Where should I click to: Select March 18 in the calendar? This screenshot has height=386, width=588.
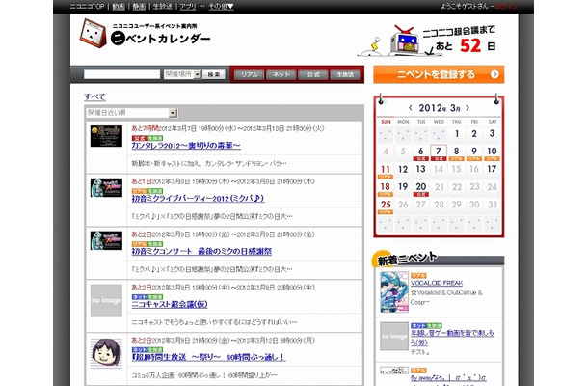(x=386, y=188)
